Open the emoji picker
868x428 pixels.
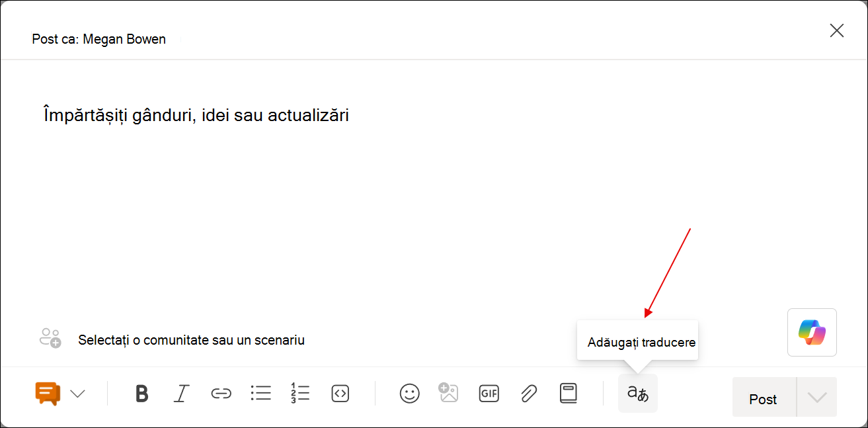tap(410, 394)
